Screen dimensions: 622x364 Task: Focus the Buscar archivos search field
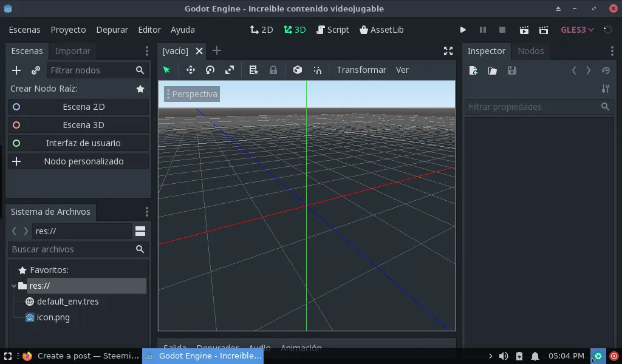coord(78,249)
